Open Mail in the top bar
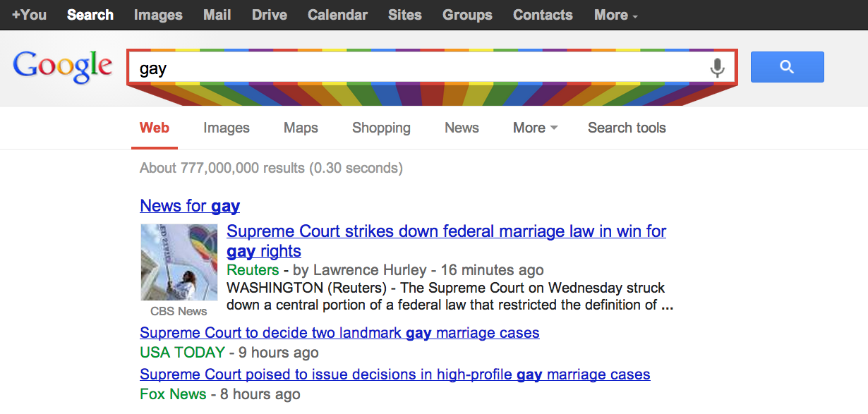The width and height of the screenshot is (868, 414). pos(217,15)
